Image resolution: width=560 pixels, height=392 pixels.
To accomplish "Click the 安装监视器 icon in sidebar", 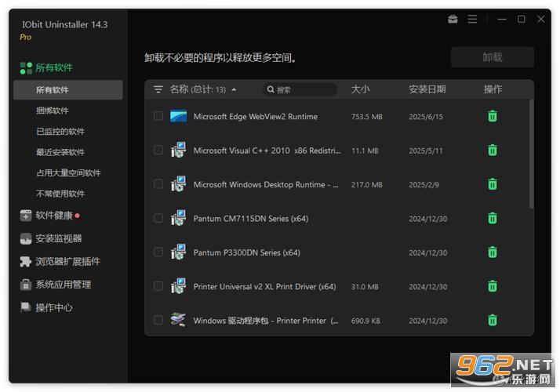I will click(26, 239).
